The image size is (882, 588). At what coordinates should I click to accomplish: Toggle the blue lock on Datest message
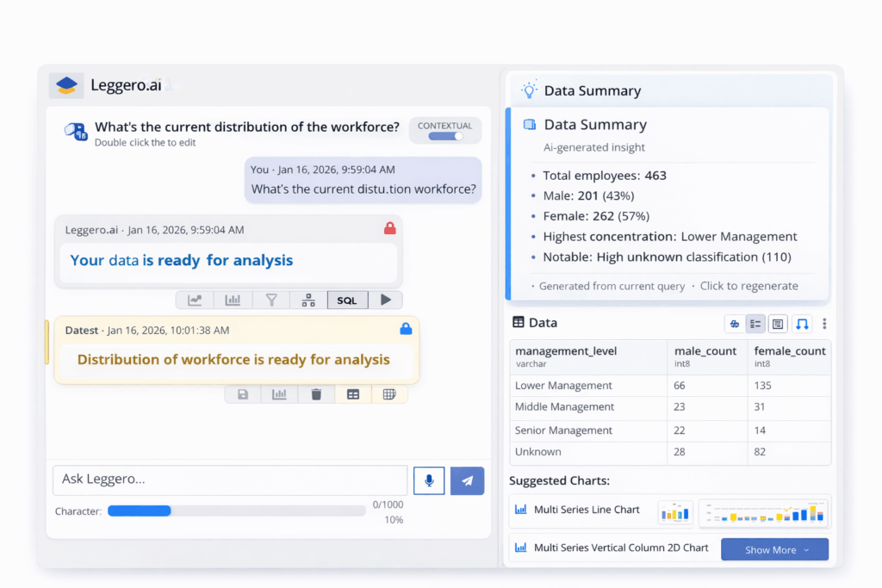point(406,329)
